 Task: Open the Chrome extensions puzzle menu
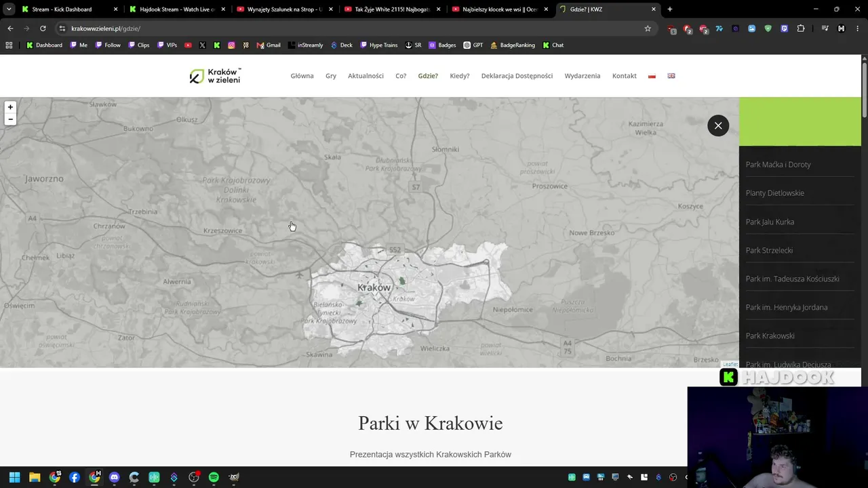coord(801,28)
